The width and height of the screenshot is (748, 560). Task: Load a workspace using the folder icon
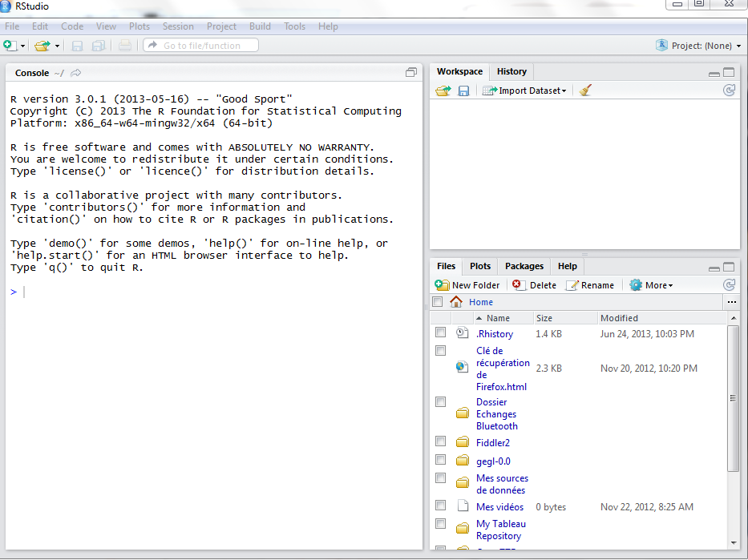click(x=443, y=91)
